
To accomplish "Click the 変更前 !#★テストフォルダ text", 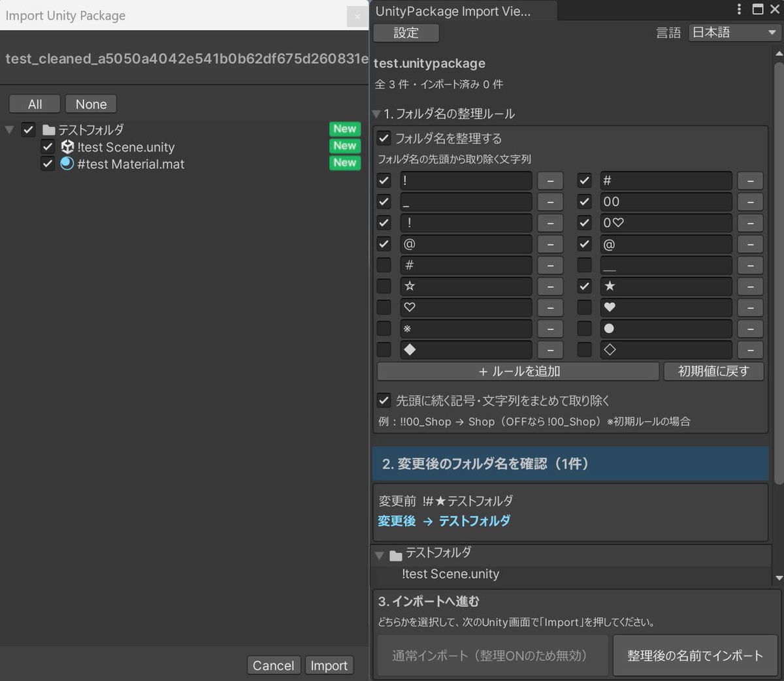I will [446, 501].
